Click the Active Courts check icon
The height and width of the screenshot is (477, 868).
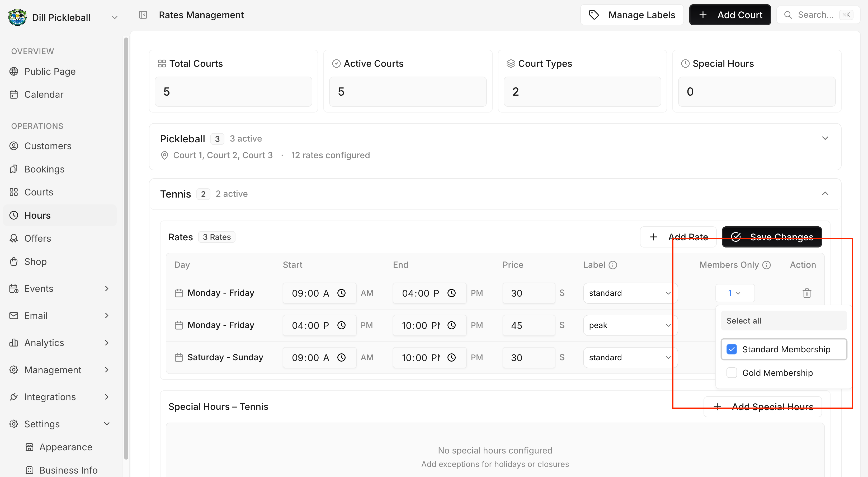coord(336,64)
